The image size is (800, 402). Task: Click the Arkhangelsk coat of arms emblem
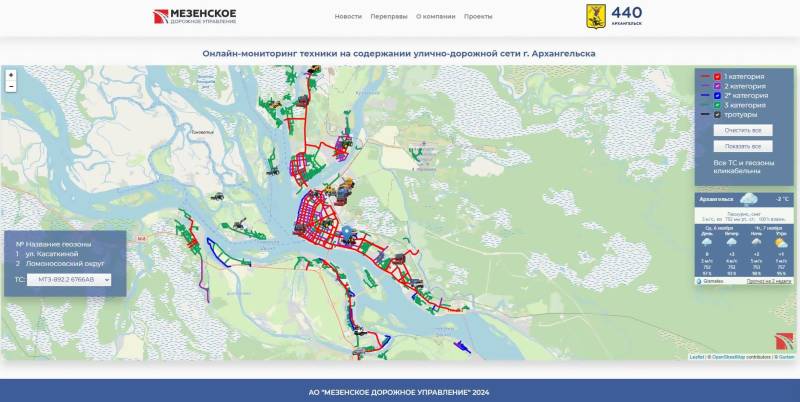click(595, 15)
